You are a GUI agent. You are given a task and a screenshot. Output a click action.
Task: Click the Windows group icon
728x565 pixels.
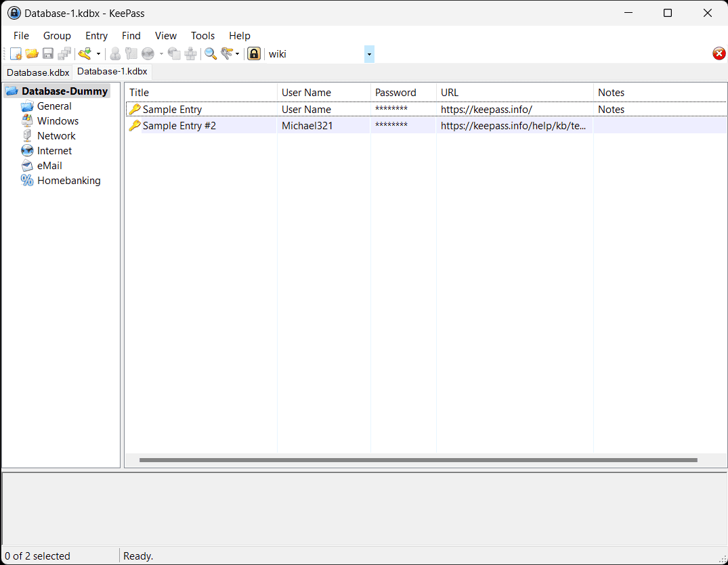pos(27,121)
